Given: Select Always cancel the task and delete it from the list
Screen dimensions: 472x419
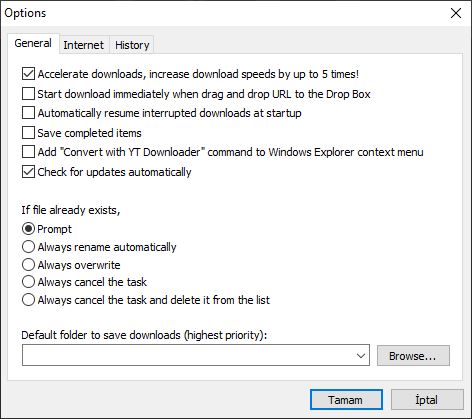Looking at the screenshot, I should [x=28, y=300].
